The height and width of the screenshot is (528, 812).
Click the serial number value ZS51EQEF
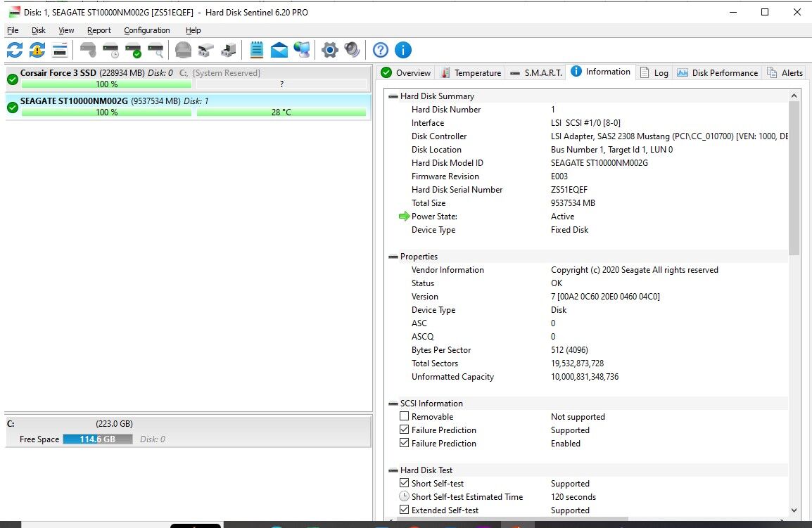(x=569, y=189)
